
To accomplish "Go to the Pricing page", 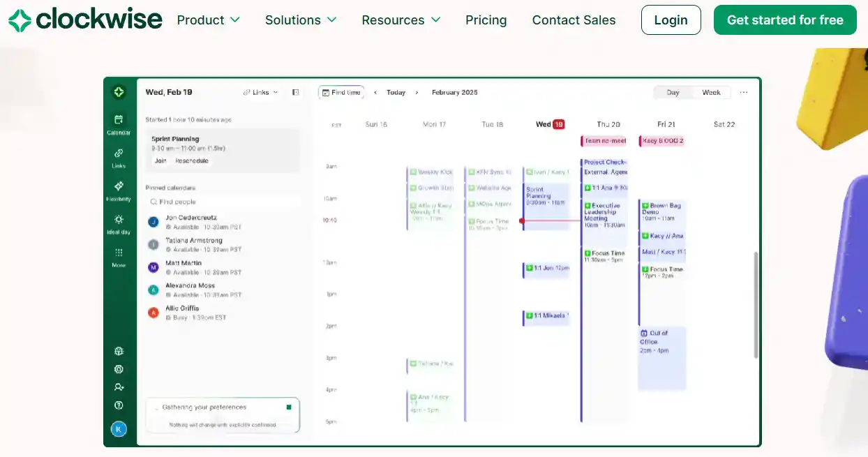I will [x=486, y=20].
